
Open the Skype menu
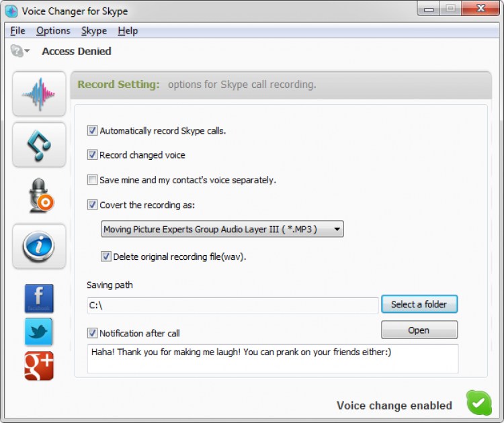click(94, 30)
